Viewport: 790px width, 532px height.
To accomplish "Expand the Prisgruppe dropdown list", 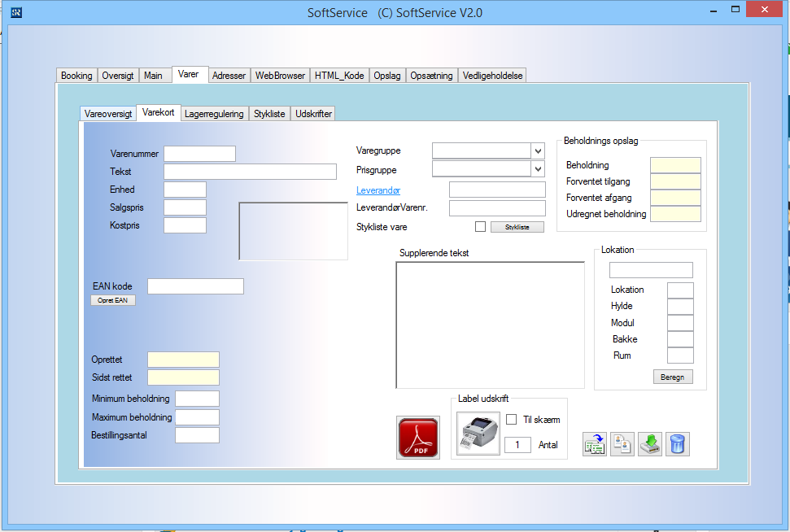I will [537, 169].
